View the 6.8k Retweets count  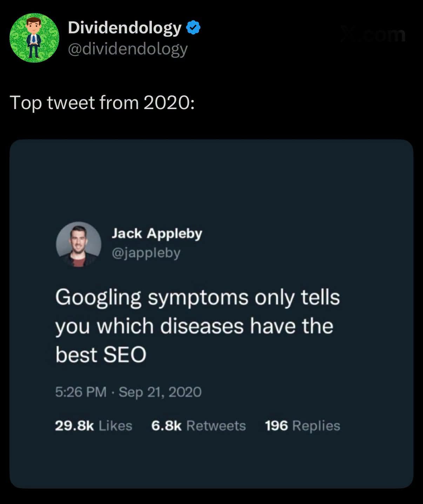click(199, 426)
